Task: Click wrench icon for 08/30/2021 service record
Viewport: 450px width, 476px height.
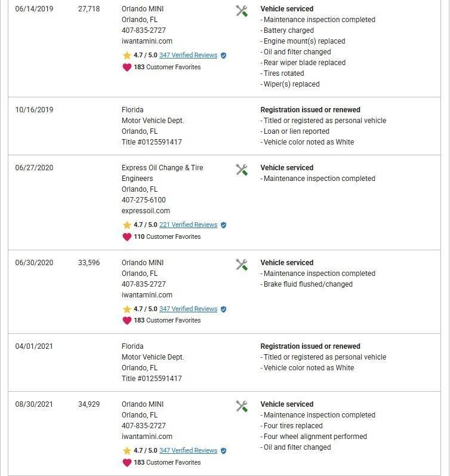Action: (242, 406)
